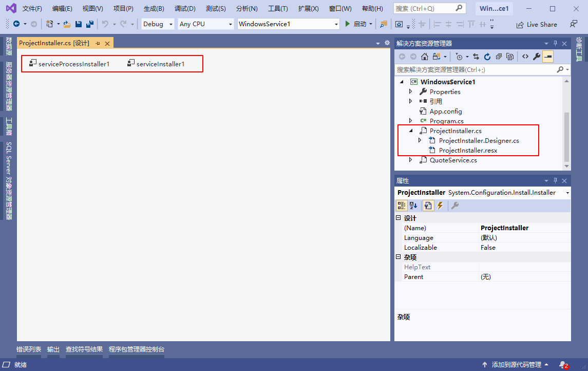Click the Save All toolbar icon
This screenshot has width=588, height=371.
90,24
